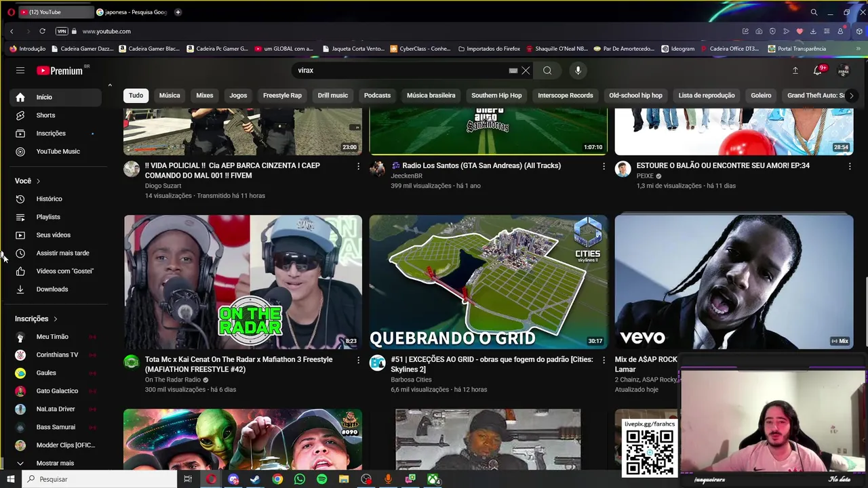Open Histórico in the sidebar

coord(56,199)
